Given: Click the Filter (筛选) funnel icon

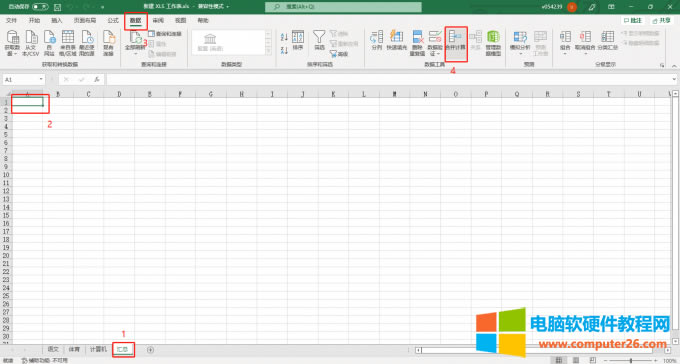Looking at the screenshot, I should tap(319, 40).
